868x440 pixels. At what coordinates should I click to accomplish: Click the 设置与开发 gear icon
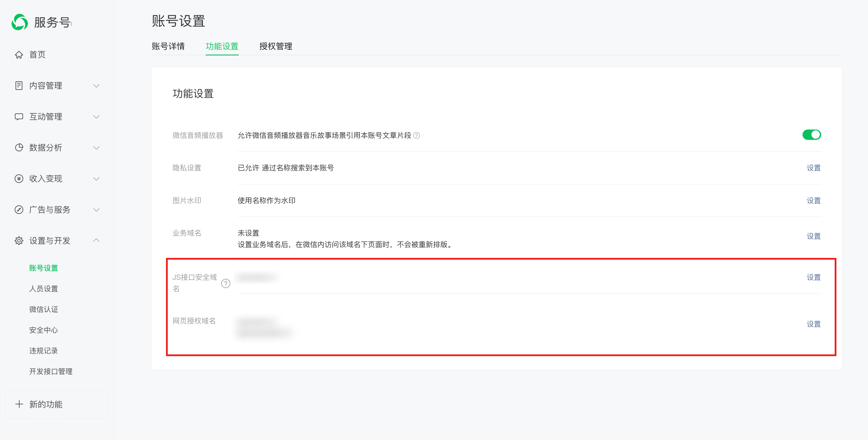click(x=19, y=241)
